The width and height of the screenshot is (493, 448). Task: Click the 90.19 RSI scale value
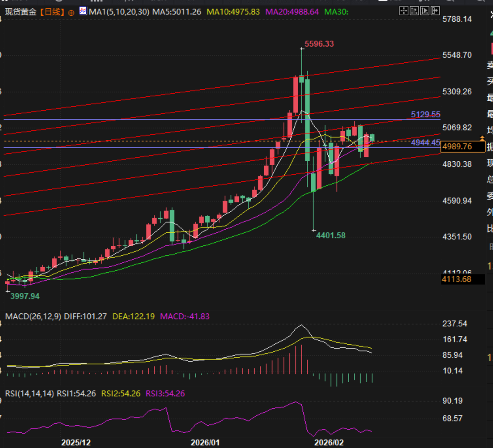(452, 401)
